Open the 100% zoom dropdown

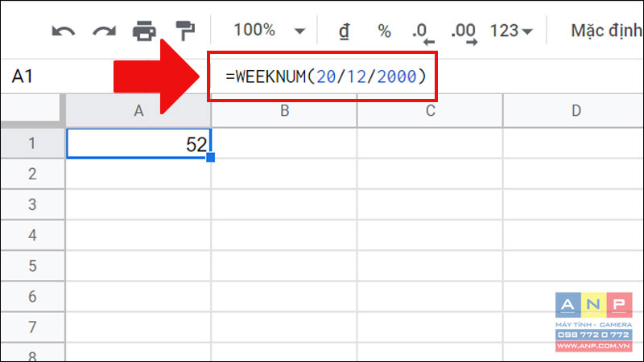pos(269,31)
